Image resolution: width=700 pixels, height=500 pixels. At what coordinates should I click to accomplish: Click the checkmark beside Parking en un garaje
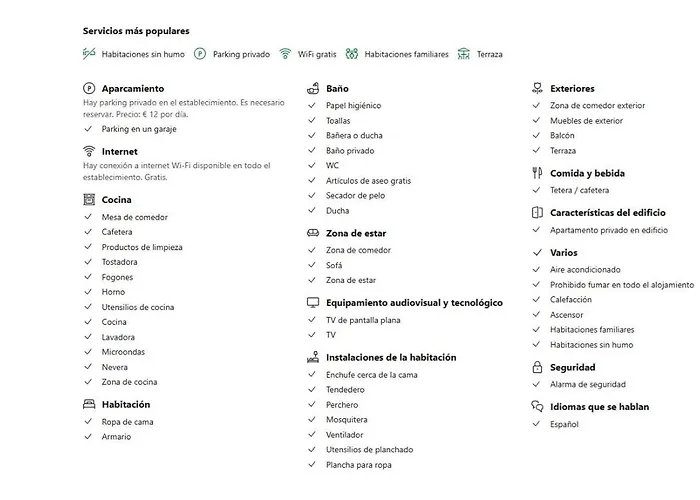(88, 129)
